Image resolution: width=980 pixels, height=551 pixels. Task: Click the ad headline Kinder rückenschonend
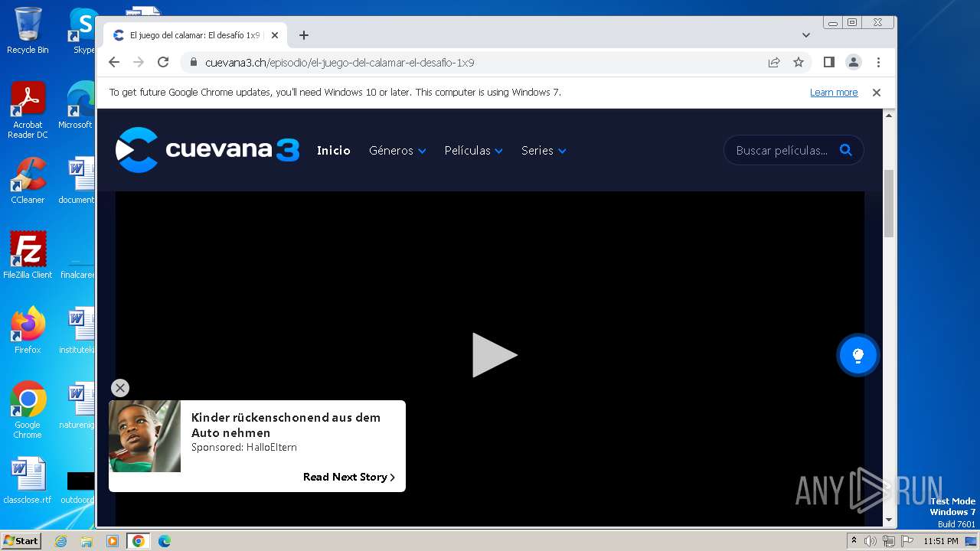tap(286, 425)
